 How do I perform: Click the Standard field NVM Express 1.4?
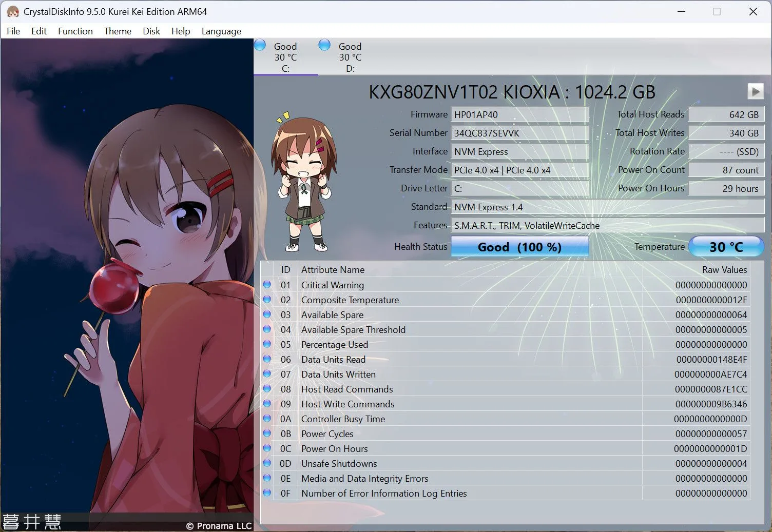[x=608, y=207]
